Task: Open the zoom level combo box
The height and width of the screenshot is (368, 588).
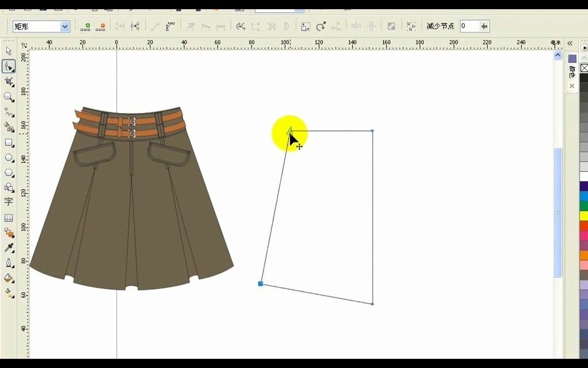Action: click(x=278, y=9)
